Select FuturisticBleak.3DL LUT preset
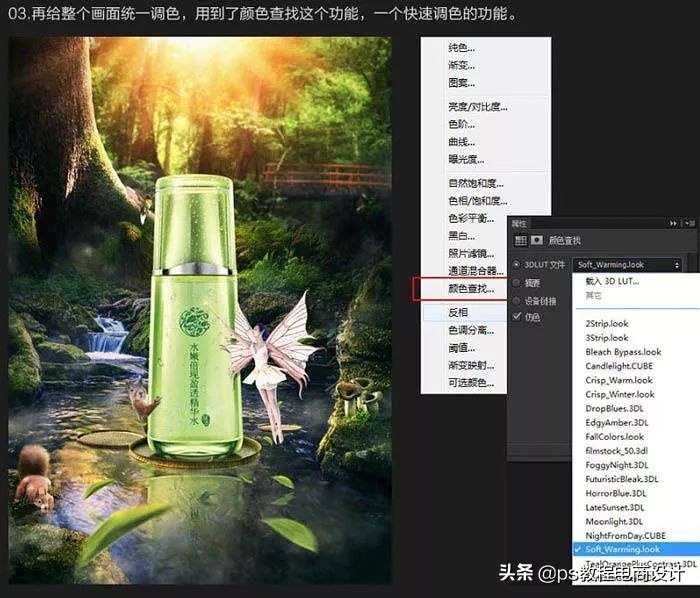 (622, 479)
